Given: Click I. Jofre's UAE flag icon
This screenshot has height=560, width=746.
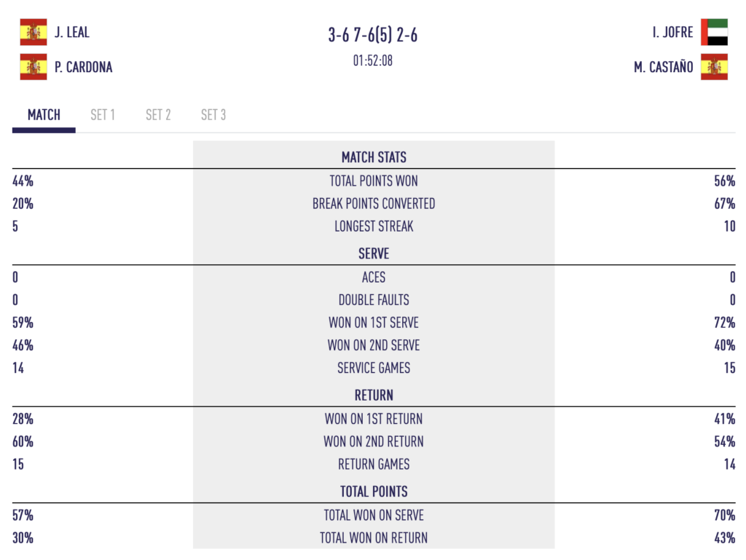Looking at the screenshot, I should coord(714,32).
